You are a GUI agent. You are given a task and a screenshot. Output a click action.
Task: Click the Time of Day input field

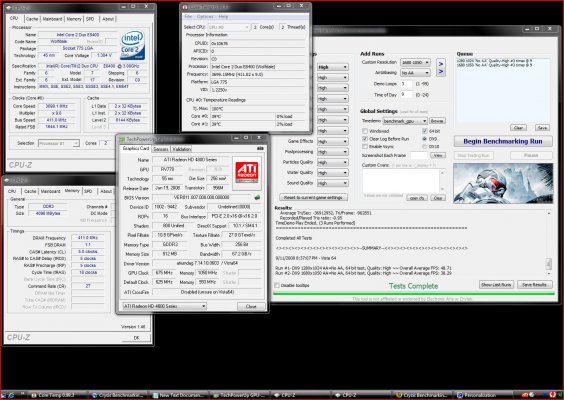(406, 95)
